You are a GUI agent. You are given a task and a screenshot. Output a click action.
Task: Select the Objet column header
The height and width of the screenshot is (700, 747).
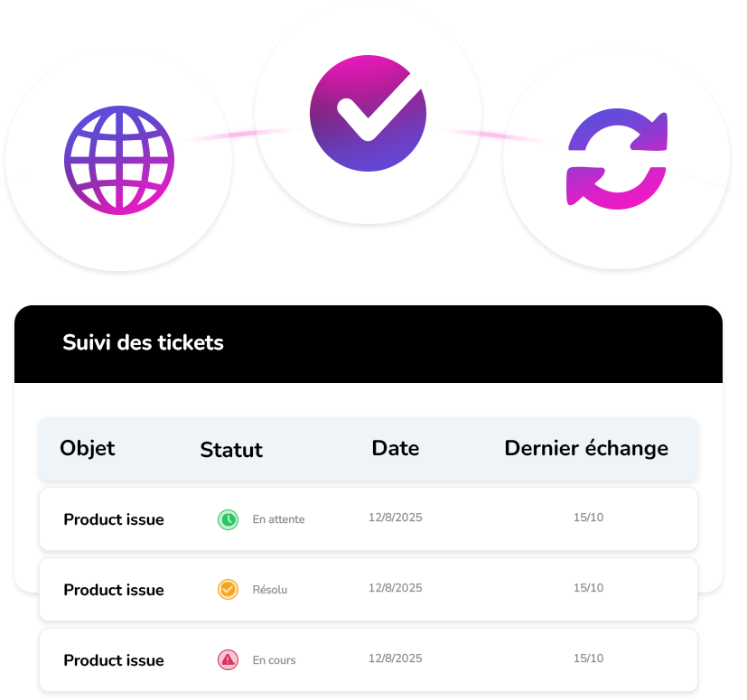click(x=88, y=448)
